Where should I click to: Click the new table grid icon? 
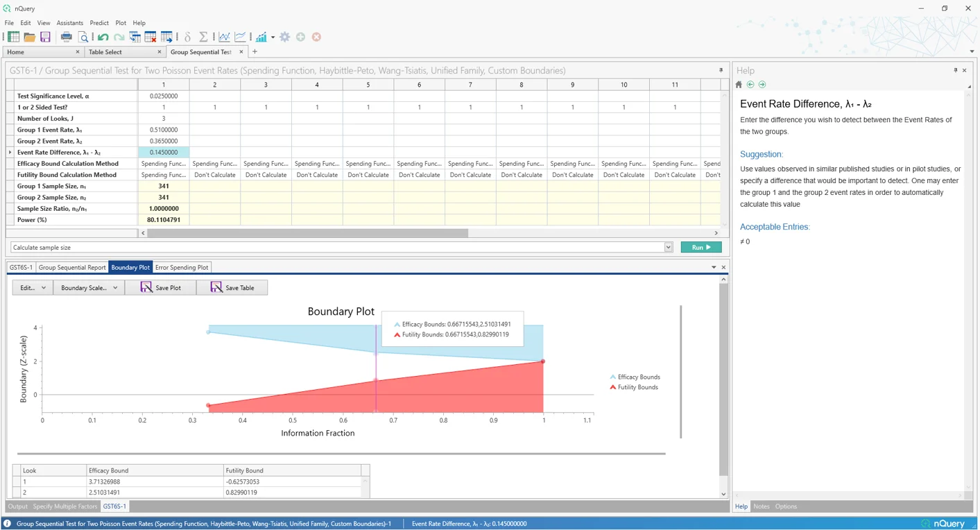pos(13,37)
